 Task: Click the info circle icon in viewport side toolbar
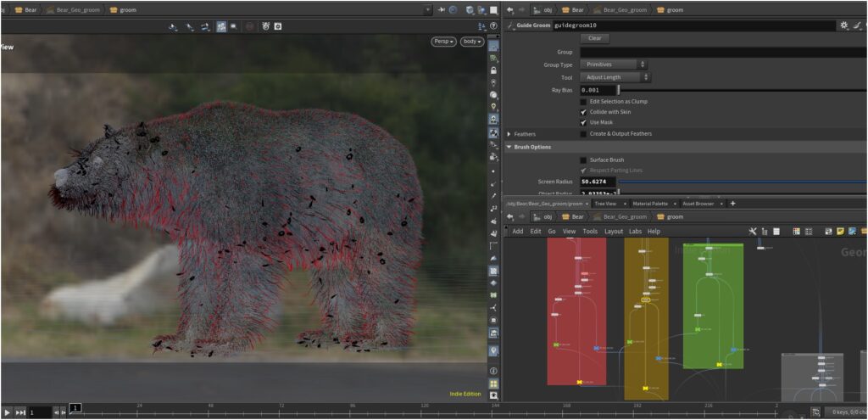[x=494, y=371]
